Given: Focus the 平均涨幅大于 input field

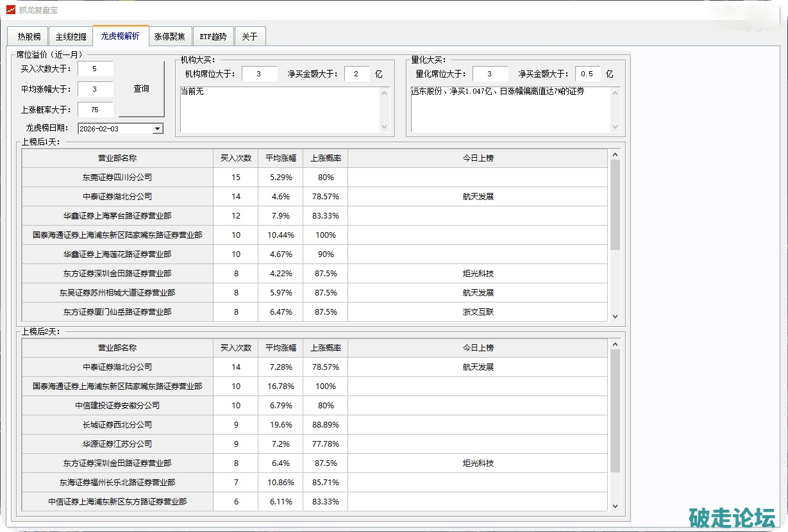Looking at the screenshot, I should (x=95, y=89).
